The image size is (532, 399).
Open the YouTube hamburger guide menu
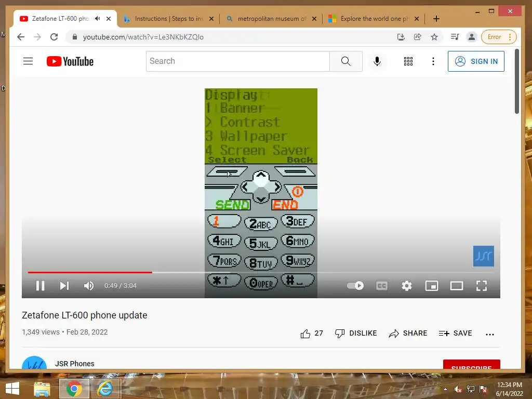pos(28,61)
